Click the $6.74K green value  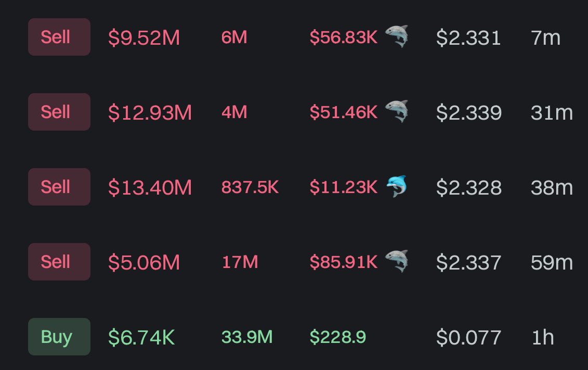click(x=141, y=337)
